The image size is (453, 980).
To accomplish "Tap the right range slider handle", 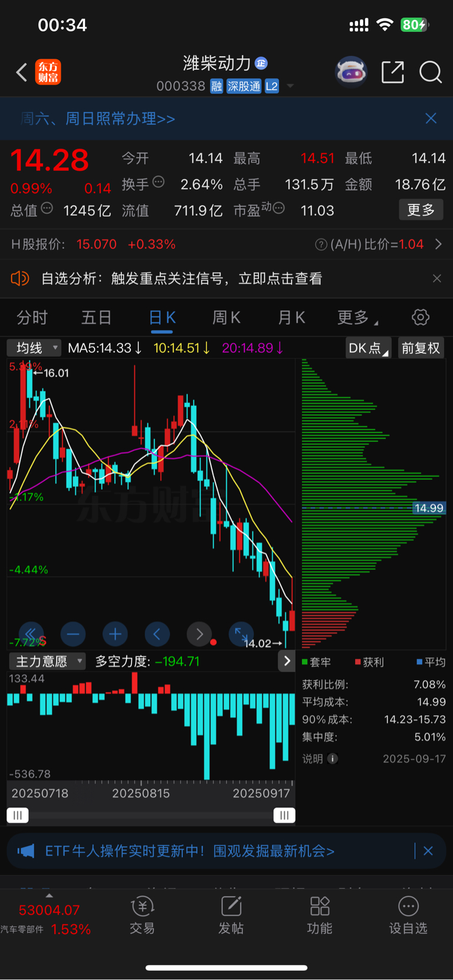I will coord(284,815).
